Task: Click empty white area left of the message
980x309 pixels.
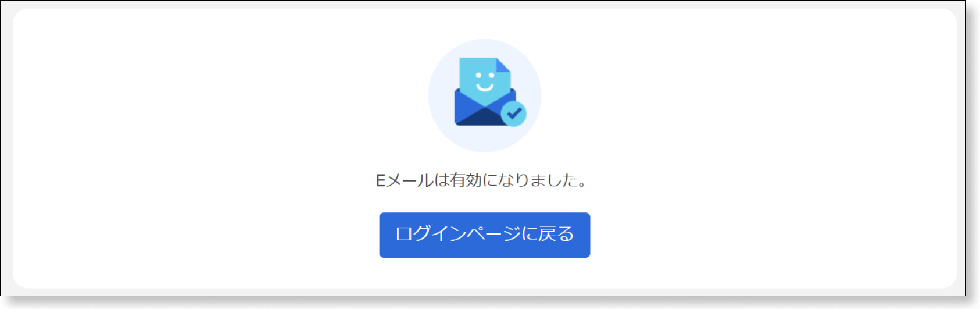Action: coord(192,180)
